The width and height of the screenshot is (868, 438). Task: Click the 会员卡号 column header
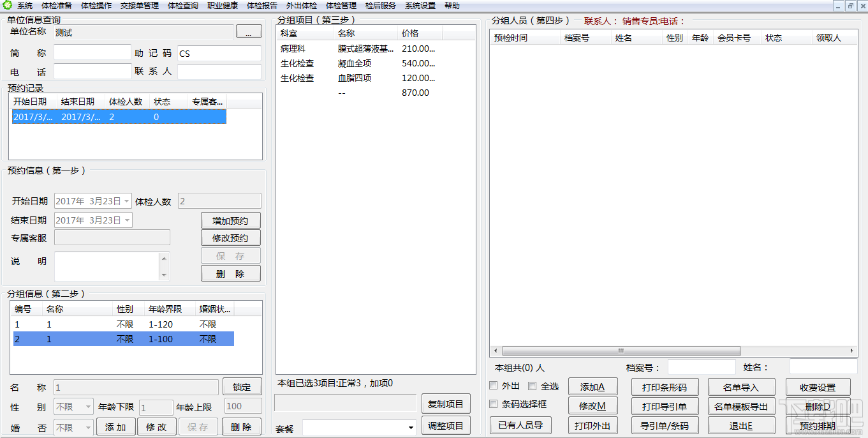tap(738, 38)
